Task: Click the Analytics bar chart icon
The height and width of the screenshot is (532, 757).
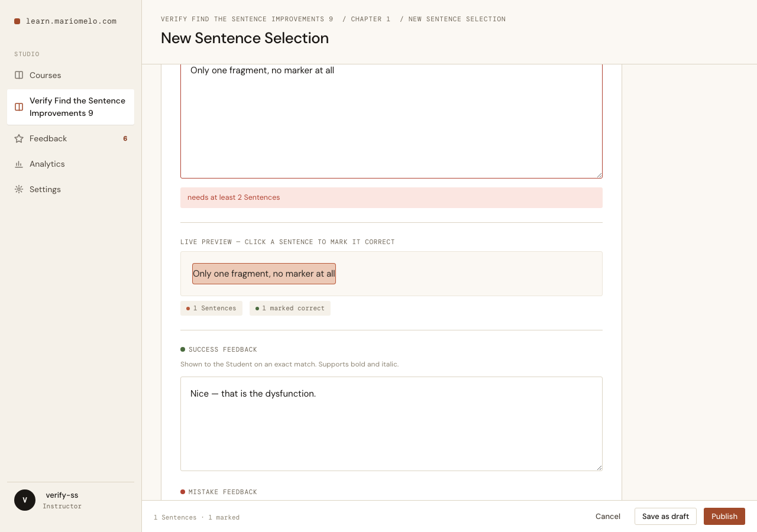Action: click(19, 164)
